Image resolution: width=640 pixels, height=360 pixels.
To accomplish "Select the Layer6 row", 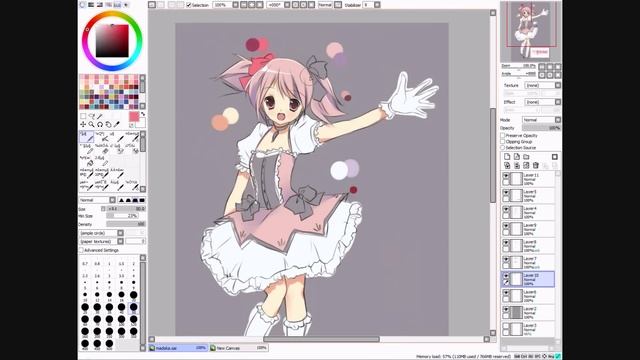I will [528, 296].
